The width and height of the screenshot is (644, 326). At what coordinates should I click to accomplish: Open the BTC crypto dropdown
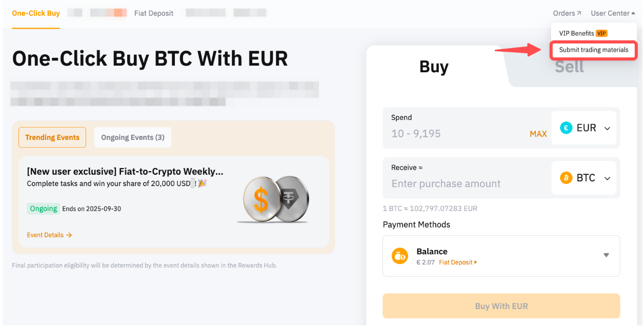[607, 178]
